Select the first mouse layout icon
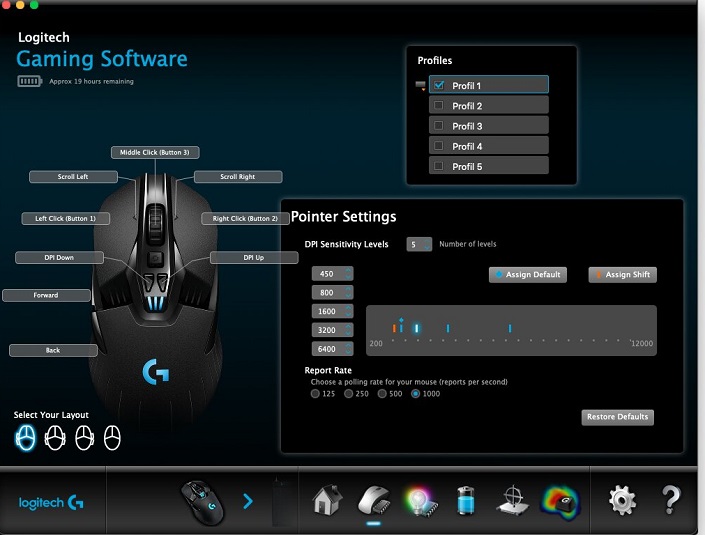 coord(26,437)
